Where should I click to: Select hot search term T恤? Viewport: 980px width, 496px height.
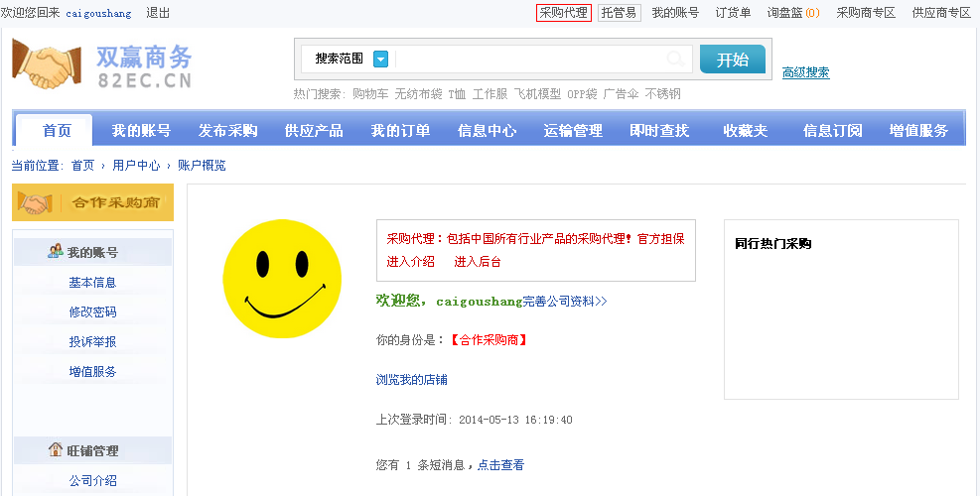(x=457, y=93)
